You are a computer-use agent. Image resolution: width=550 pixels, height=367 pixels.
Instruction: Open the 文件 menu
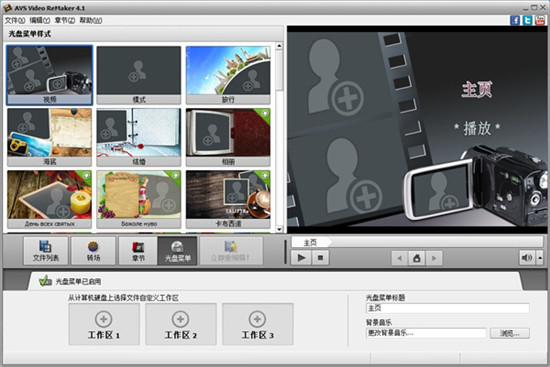pos(15,20)
